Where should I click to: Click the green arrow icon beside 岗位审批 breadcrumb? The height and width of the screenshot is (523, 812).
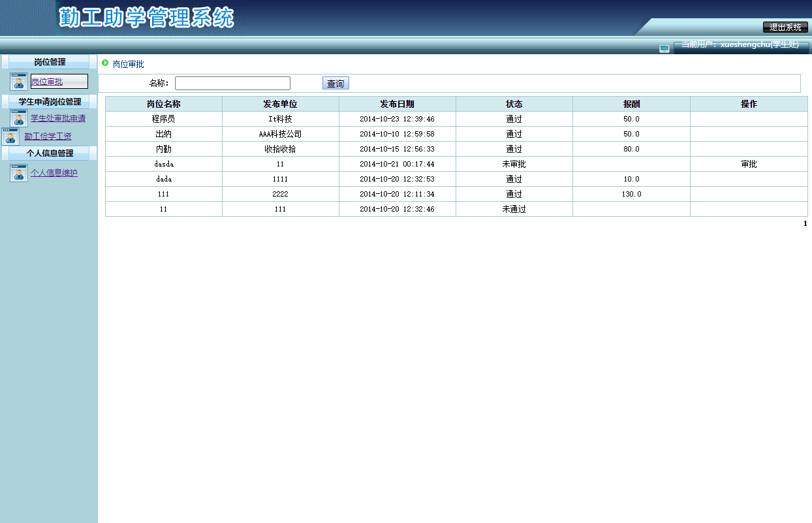click(104, 64)
